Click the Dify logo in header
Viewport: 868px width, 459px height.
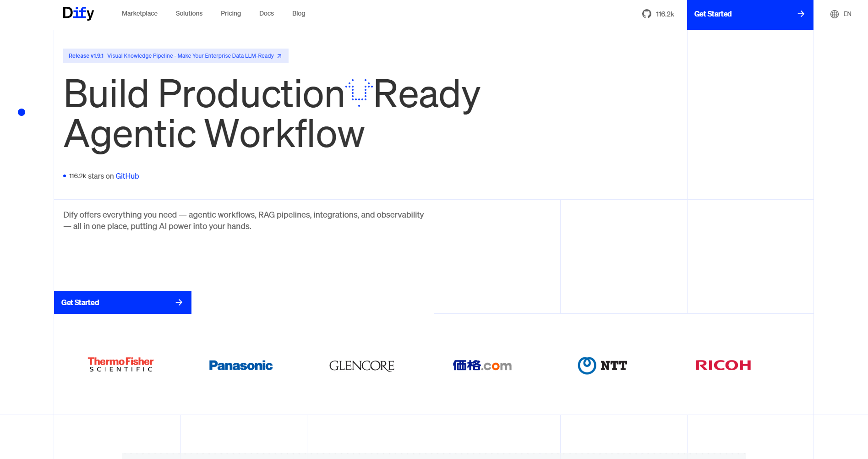(78, 13)
